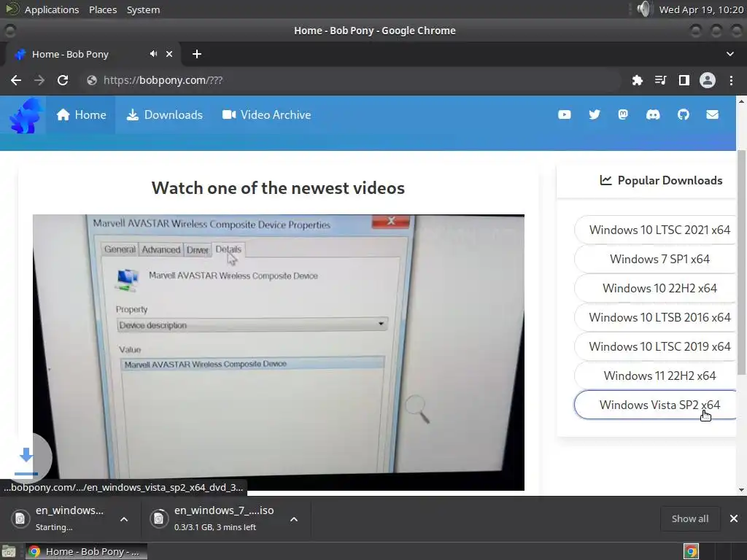Open the tab search chevron
Image resolution: width=747 pixels, height=560 pixels.
729,54
